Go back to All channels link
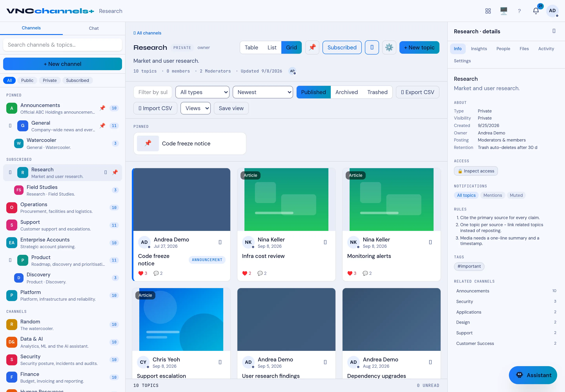Screen dimensions: 565x392 pyautogui.click(x=147, y=33)
